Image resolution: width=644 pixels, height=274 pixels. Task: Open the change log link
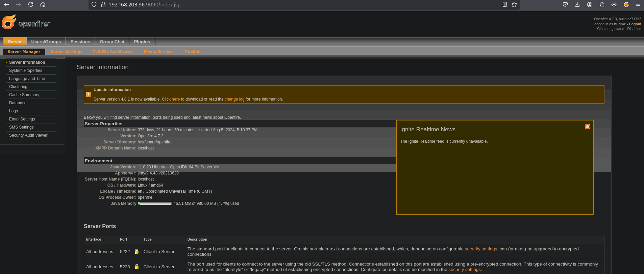point(234,99)
